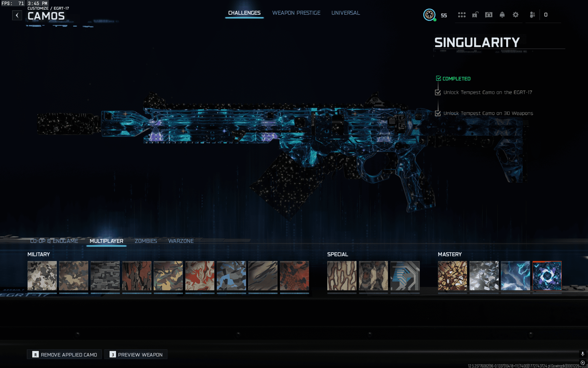Open the Universal tab

(x=345, y=13)
